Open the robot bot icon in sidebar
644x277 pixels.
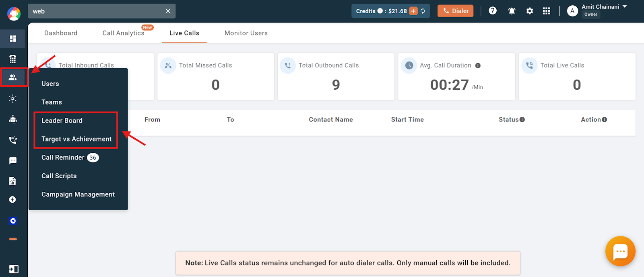click(13, 119)
